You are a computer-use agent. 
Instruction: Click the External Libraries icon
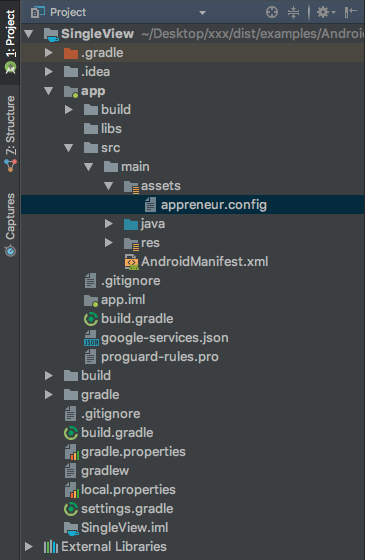click(x=51, y=547)
